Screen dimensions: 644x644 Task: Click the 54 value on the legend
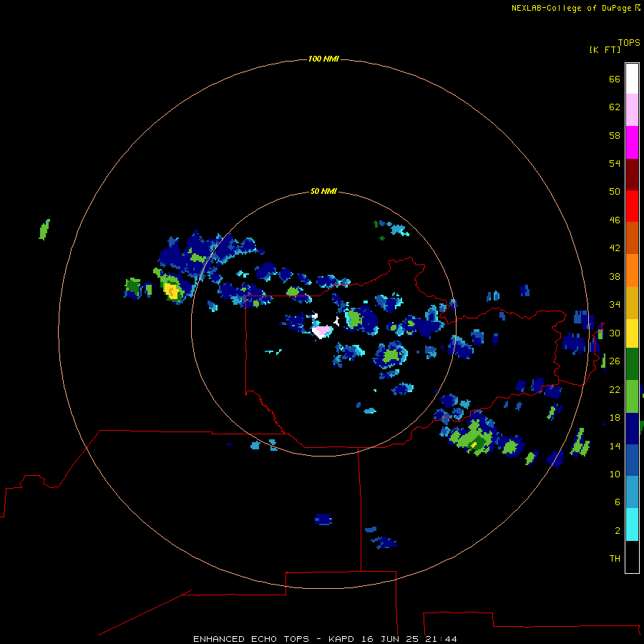615,164
